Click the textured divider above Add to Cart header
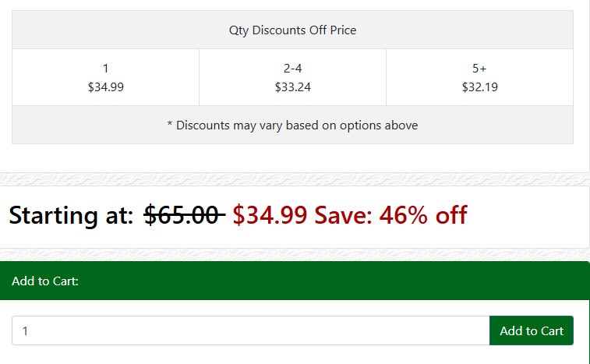Screen dimensions: 590x364 tap(295, 255)
